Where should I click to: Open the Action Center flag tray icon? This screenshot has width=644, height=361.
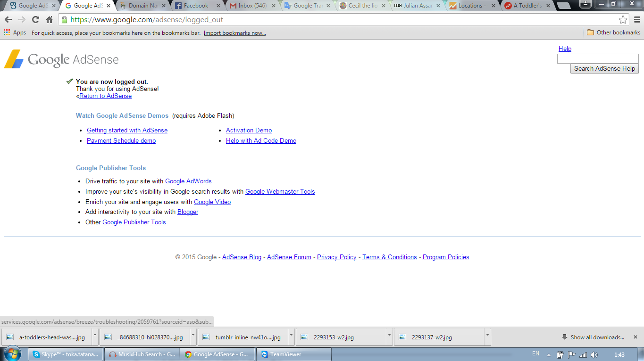click(x=571, y=354)
